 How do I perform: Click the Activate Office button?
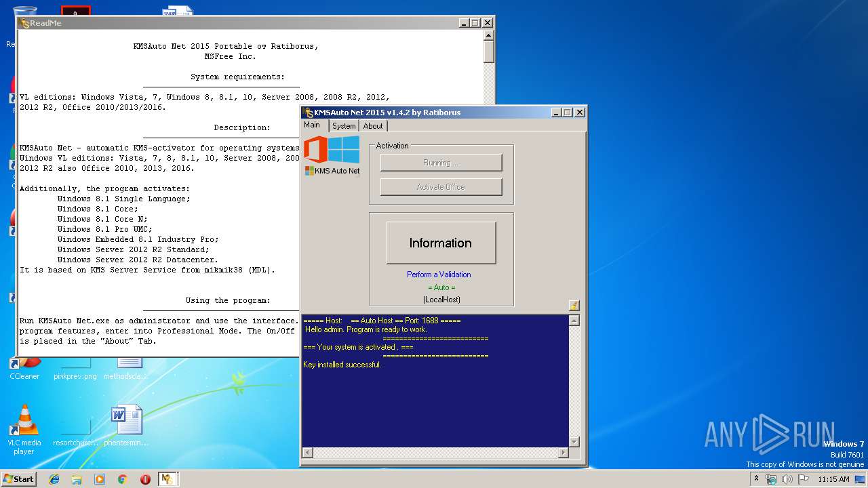pyautogui.click(x=441, y=187)
